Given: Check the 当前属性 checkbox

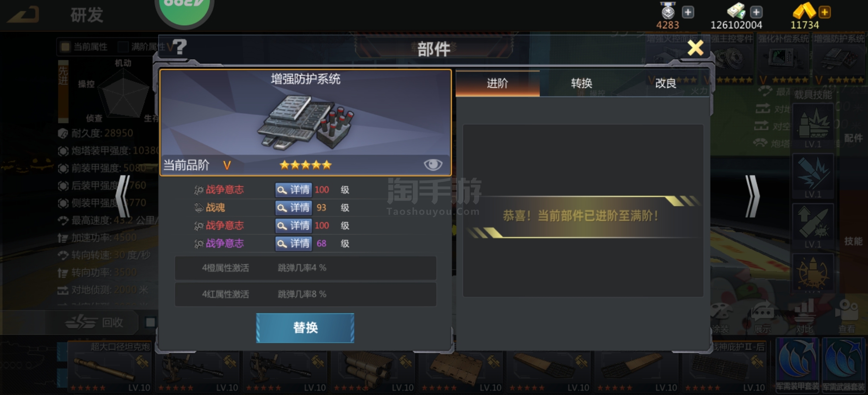Looking at the screenshot, I should [x=65, y=46].
